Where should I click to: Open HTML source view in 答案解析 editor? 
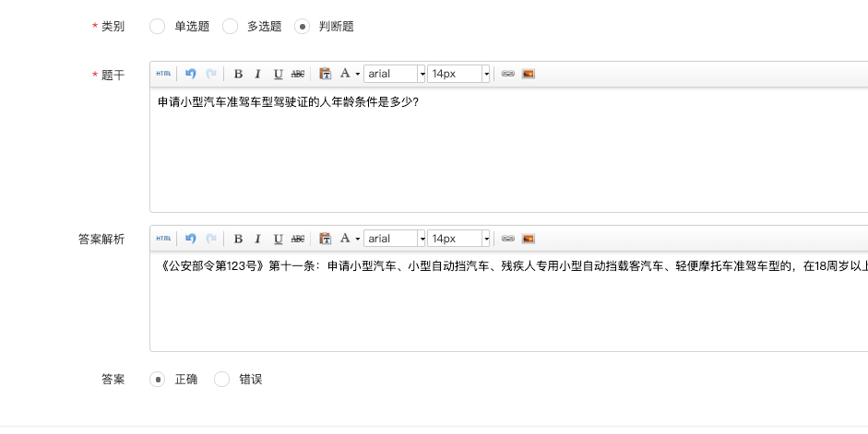[x=163, y=239]
